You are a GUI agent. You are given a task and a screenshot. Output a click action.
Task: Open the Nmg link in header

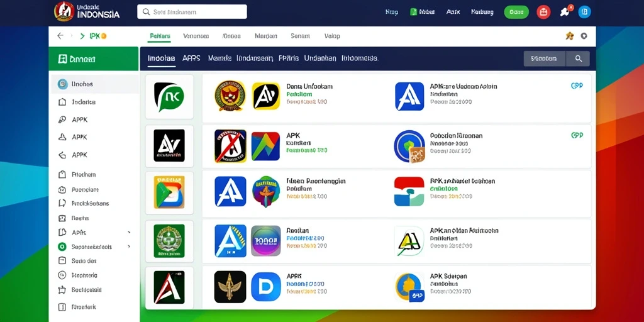click(x=391, y=12)
